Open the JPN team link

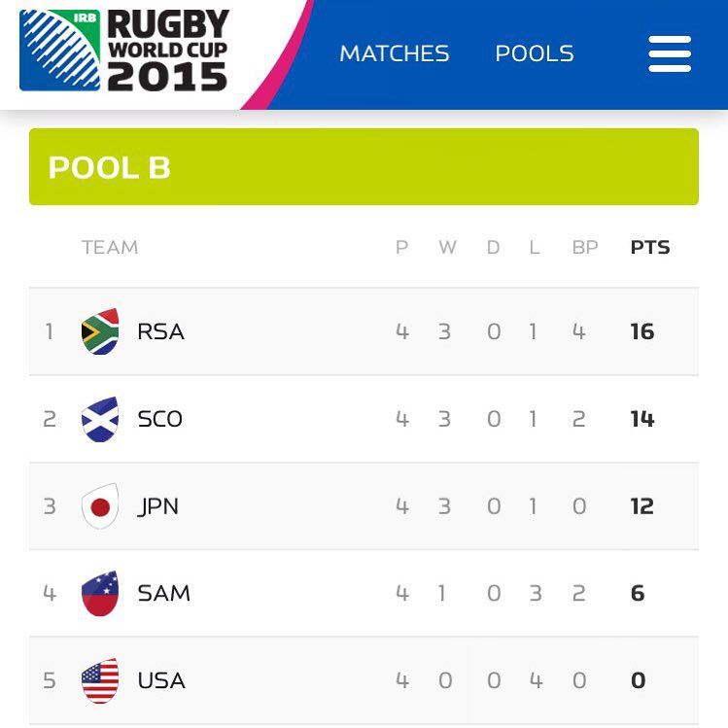point(158,506)
